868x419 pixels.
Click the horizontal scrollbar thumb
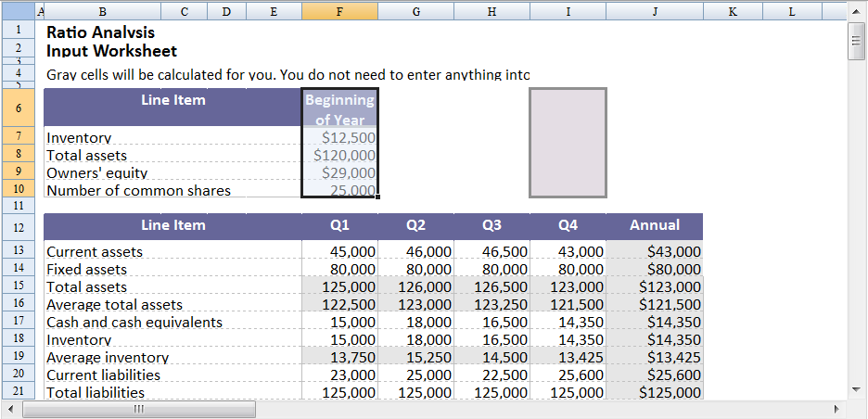[139, 409]
